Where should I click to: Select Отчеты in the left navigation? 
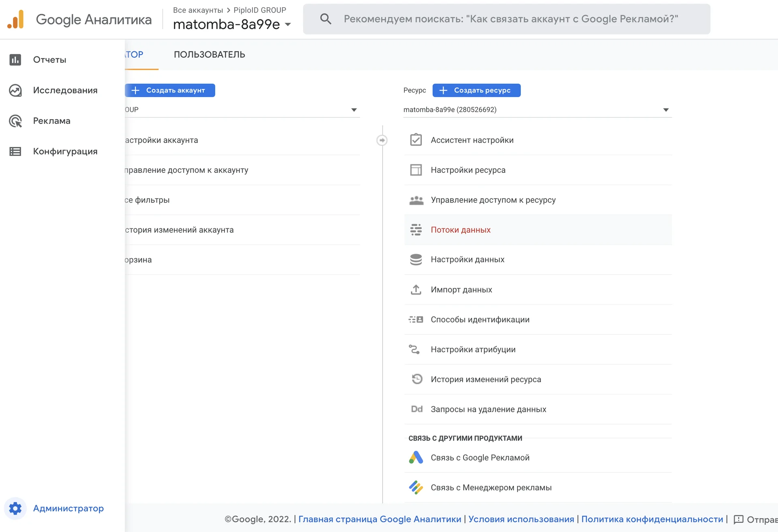pos(49,60)
